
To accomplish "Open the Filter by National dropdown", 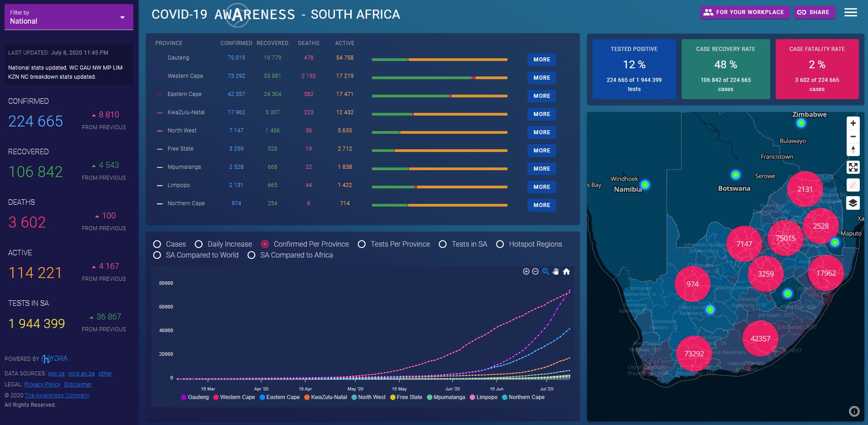I will [x=69, y=17].
